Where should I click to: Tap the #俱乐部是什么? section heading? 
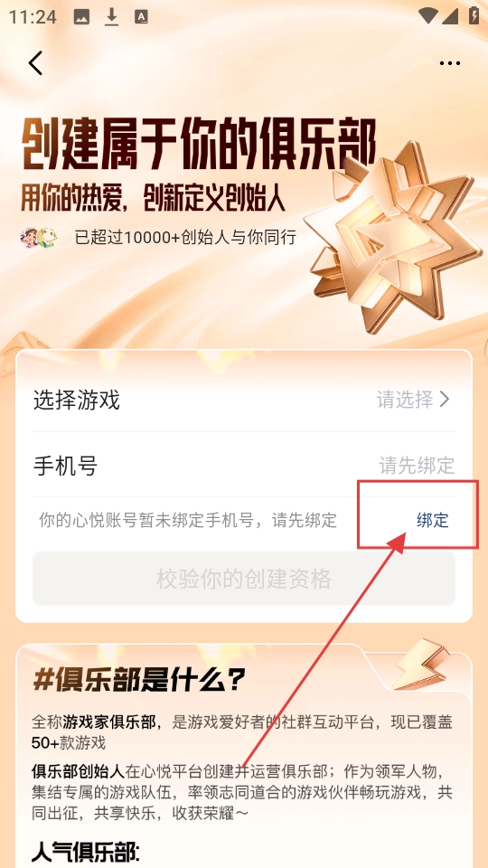[x=139, y=680]
